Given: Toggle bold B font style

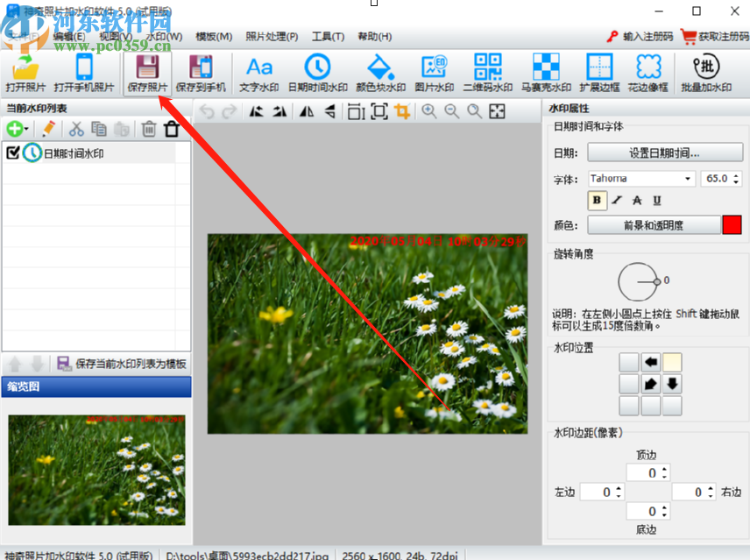Looking at the screenshot, I should 597,201.
